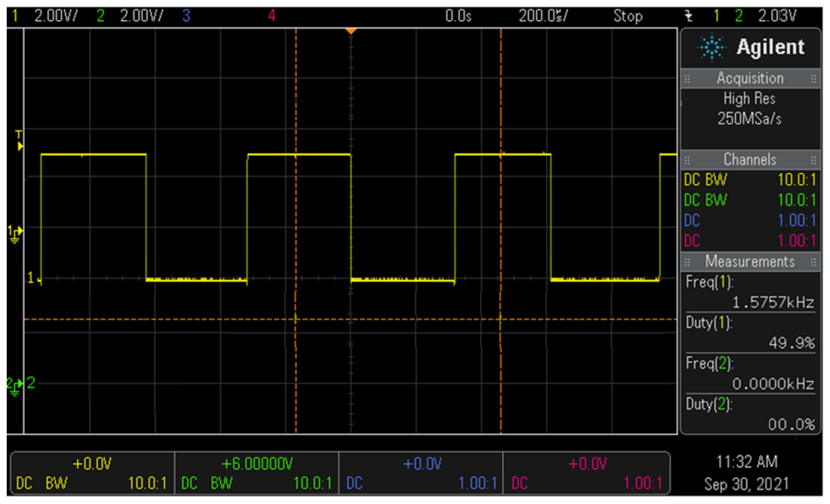This screenshot has width=830, height=504.
Task: Click the Acquisition panel left grip icon
Action: point(687,79)
